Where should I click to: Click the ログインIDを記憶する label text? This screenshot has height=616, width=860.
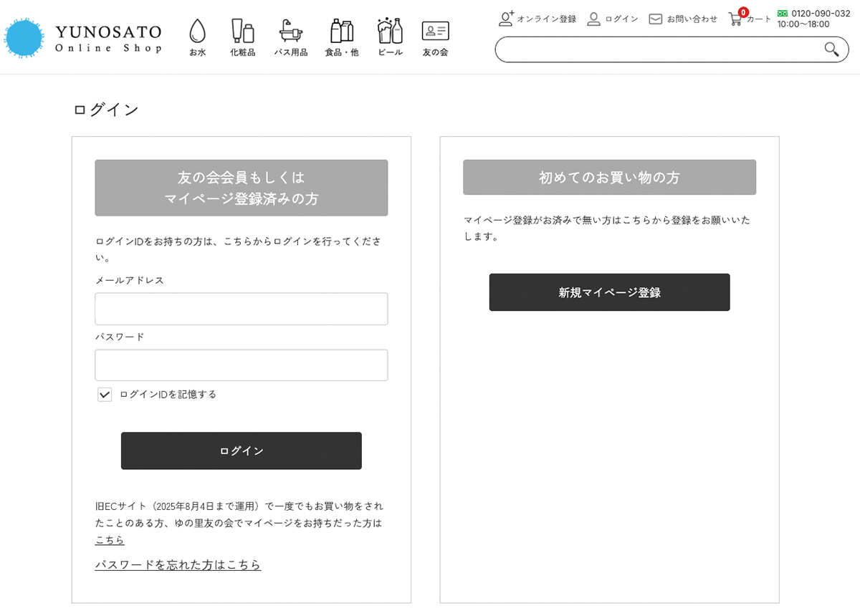(168, 395)
